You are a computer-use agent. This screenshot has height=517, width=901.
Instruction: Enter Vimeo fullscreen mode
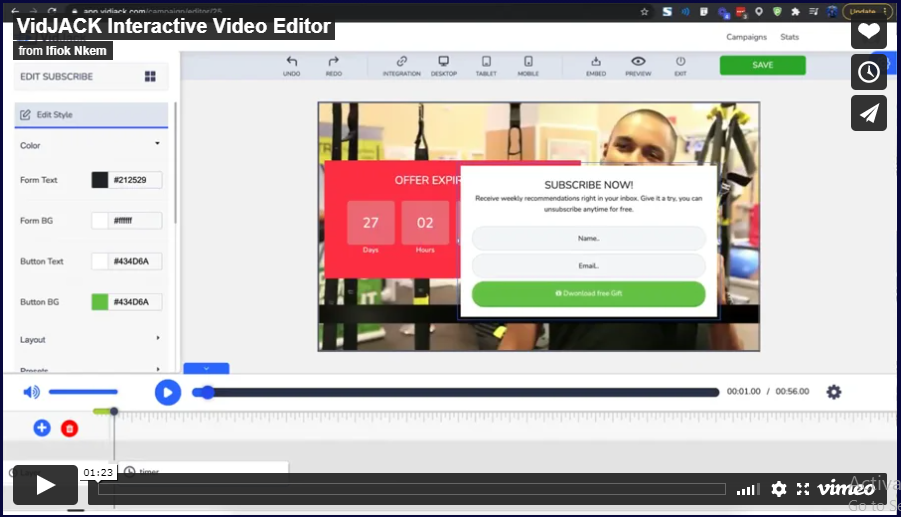pyautogui.click(x=803, y=489)
